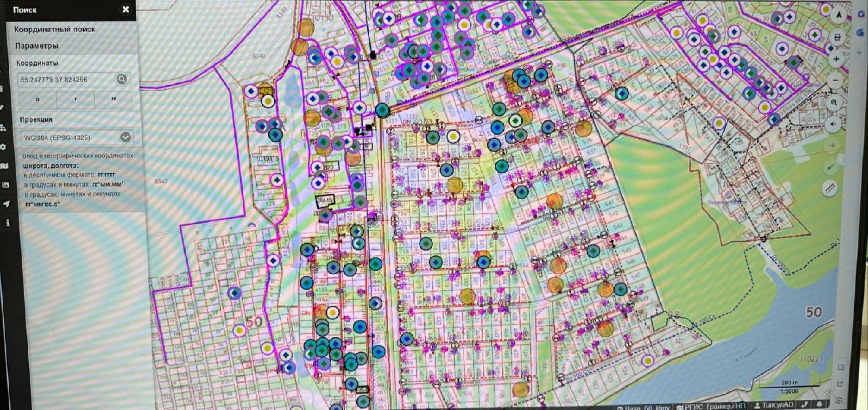
Task: Expand the Параметры section
Action: [x=37, y=46]
